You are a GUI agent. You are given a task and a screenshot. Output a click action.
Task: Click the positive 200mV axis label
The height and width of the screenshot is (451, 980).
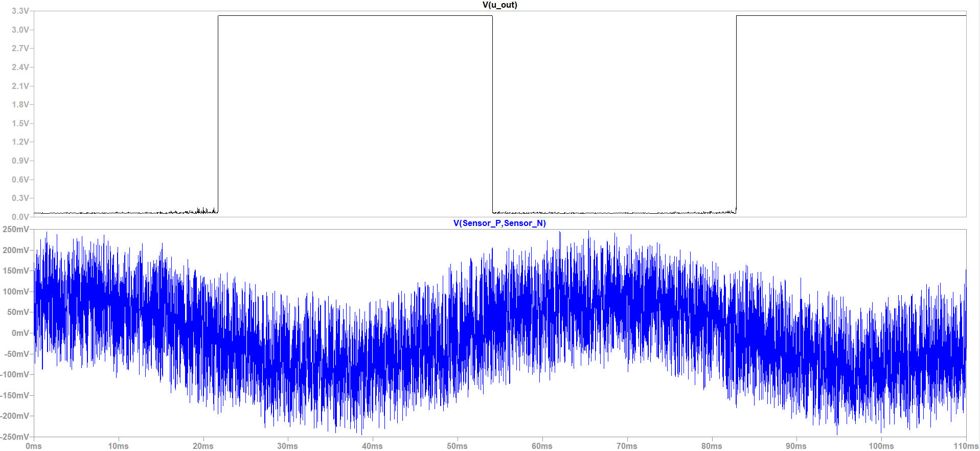click(16, 250)
